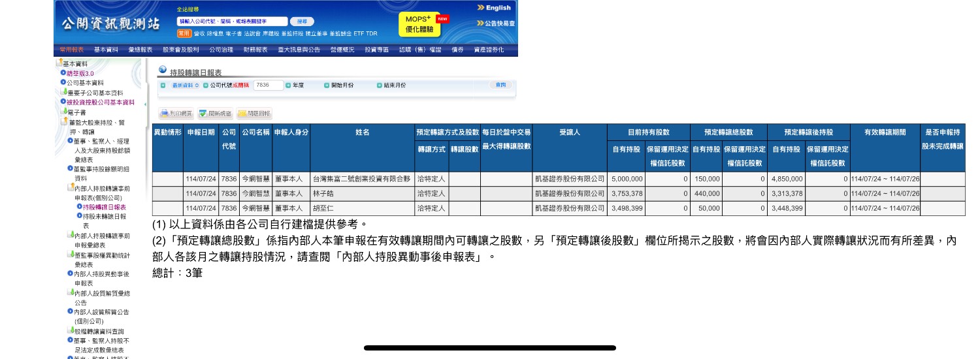Expand 董監事股權異動統計彙總表 folder

(71, 254)
